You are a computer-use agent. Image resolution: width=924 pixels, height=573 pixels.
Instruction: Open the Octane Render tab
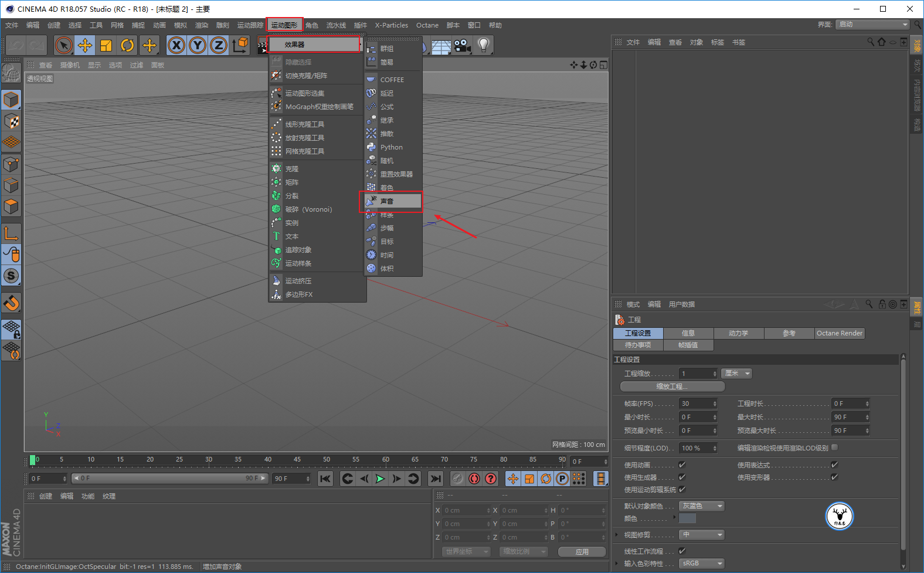click(840, 333)
